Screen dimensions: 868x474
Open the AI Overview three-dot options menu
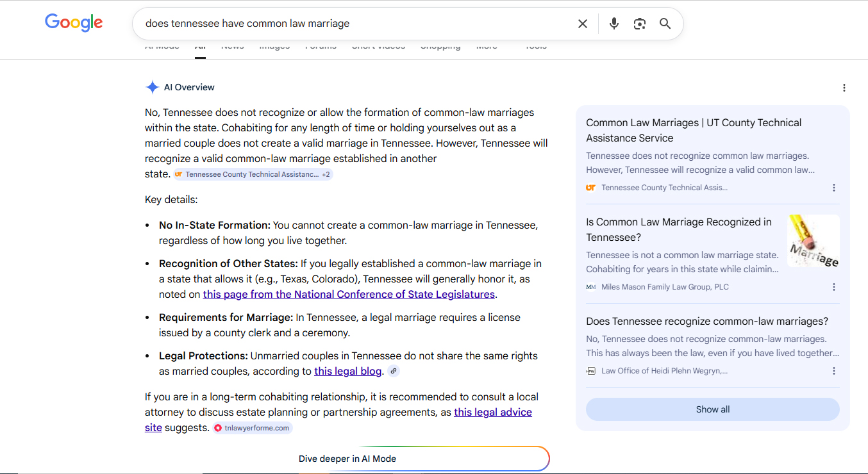pos(844,88)
